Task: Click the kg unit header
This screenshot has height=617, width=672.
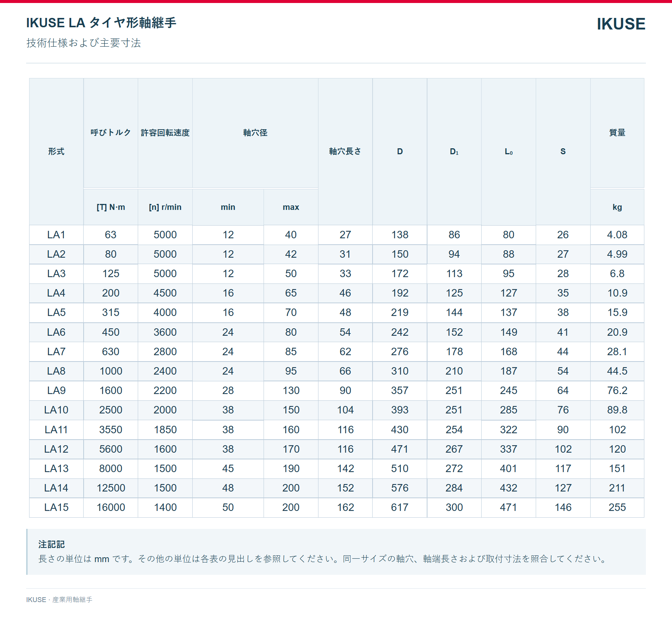Action: tap(617, 207)
